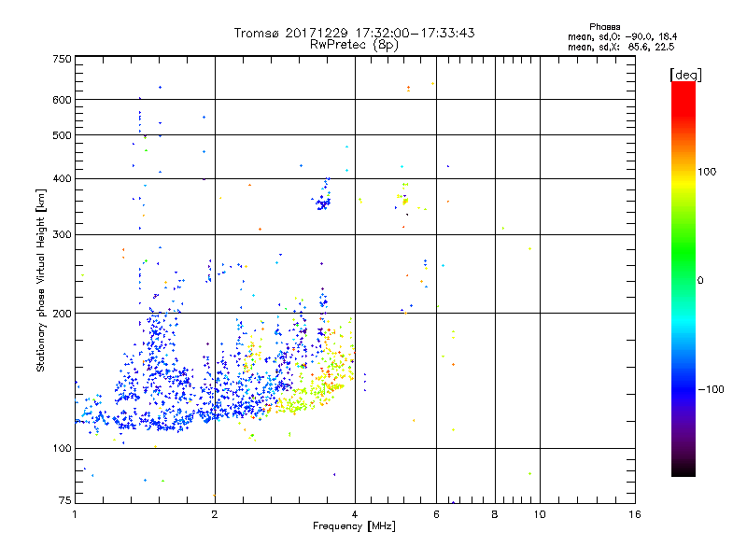
Task: Click x-axis label "16"
Action: point(635,514)
